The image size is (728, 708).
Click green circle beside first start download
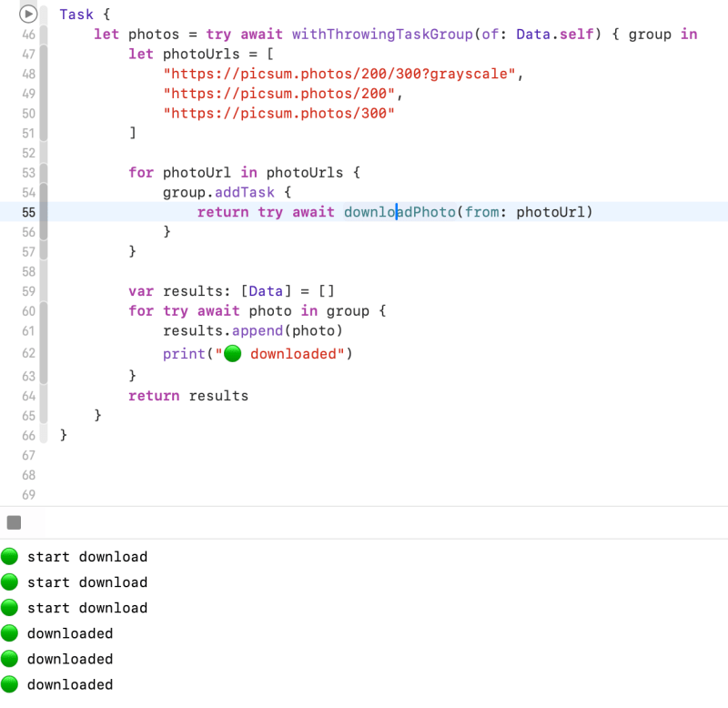tap(10, 557)
